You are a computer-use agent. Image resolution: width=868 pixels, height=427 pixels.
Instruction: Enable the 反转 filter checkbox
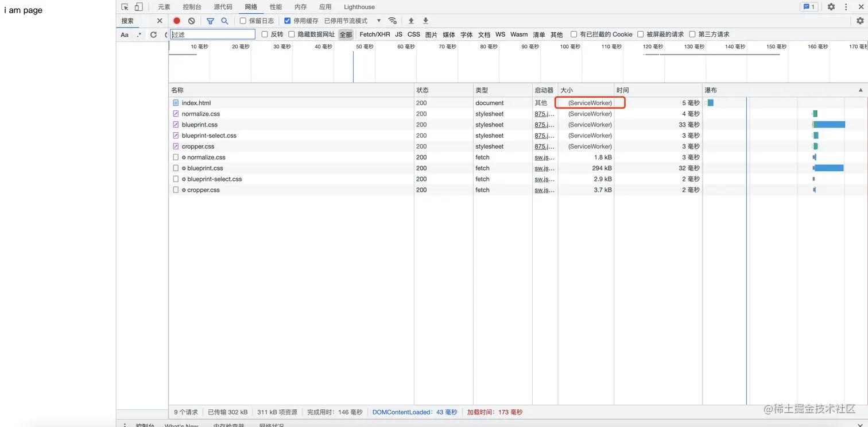[x=265, y=34]
